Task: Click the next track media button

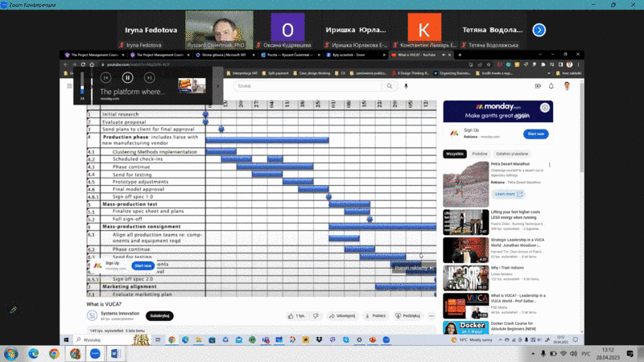Action: [x=150, y=77]
